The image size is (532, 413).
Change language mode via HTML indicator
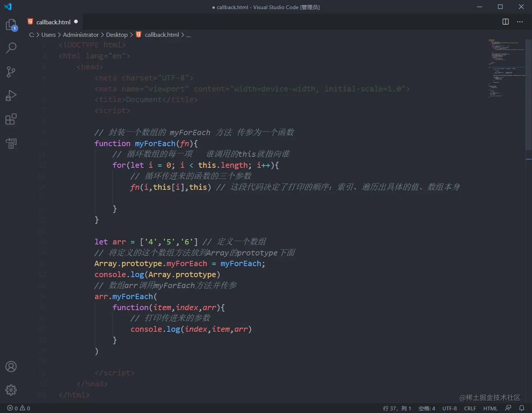coord(490,408)
